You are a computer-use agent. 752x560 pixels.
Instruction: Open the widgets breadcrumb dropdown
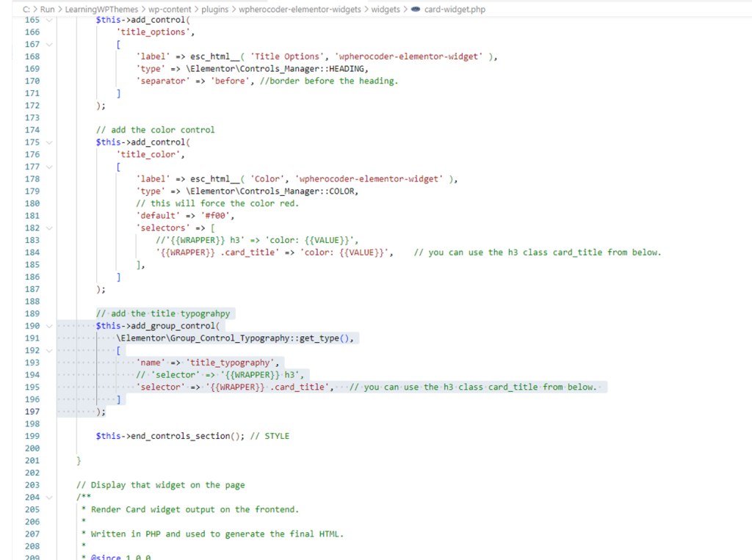[384, 10]
